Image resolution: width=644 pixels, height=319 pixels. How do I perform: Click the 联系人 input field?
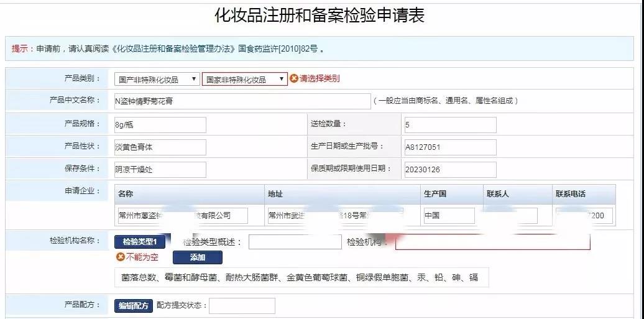coord(512,215)
